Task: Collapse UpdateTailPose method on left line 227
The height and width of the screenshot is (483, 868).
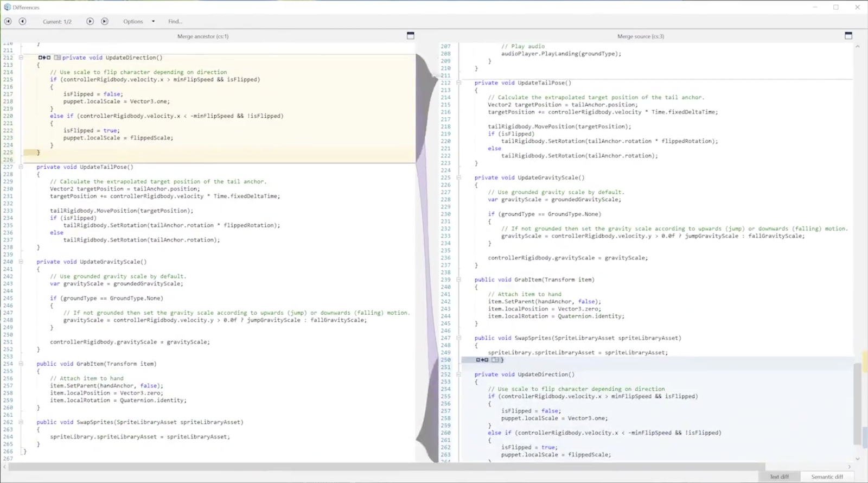Action: point(21,167)
